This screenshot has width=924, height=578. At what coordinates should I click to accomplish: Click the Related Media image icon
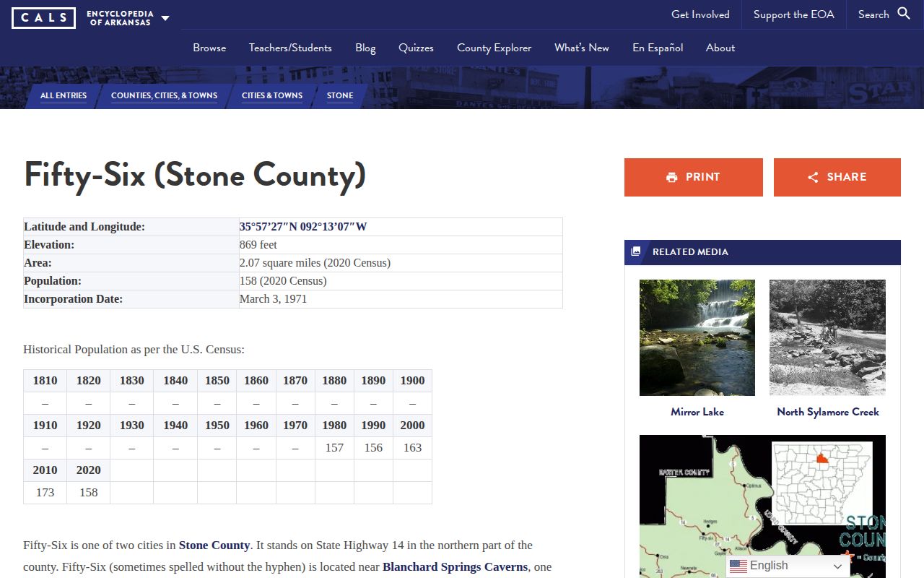[x=636, y=251]
